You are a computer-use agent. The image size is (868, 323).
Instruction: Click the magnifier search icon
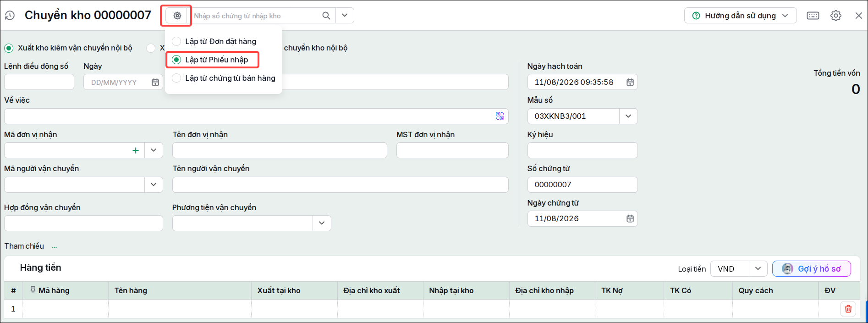(326, 16)
